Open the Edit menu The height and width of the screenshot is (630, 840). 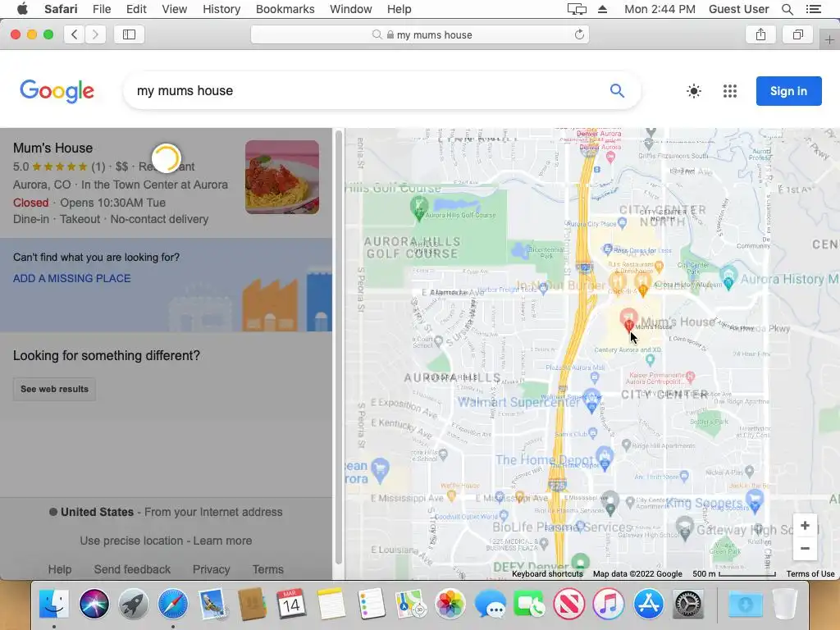coord(136,9)
